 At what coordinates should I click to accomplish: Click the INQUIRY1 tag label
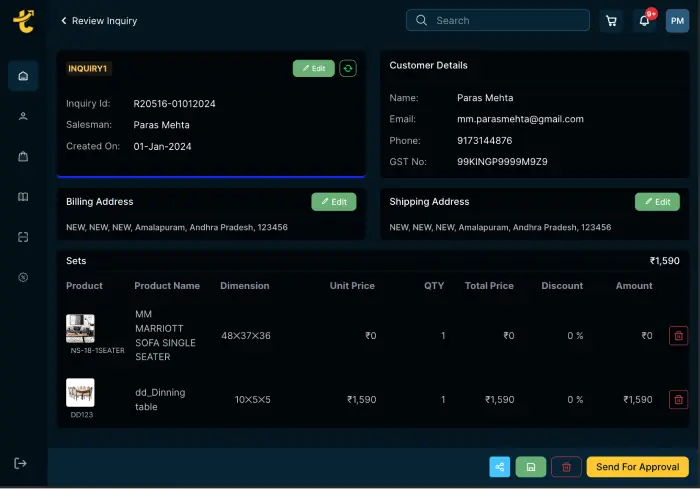pos(88,68)
